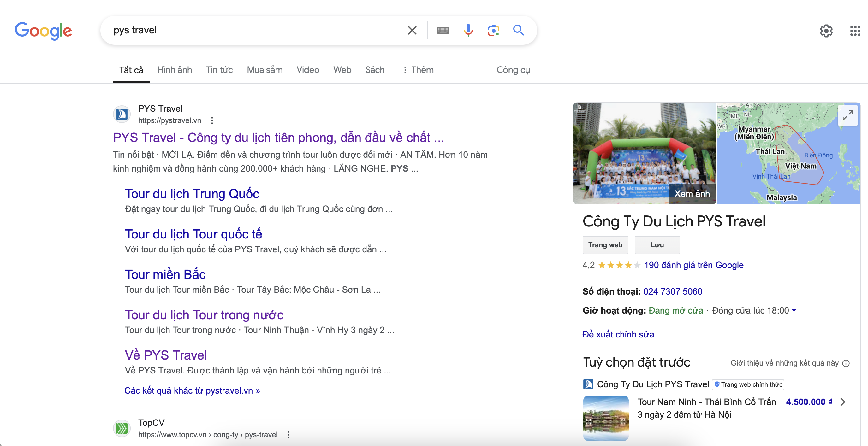
Task: Click Trang web chính thức badge
Action: (748, 384)
